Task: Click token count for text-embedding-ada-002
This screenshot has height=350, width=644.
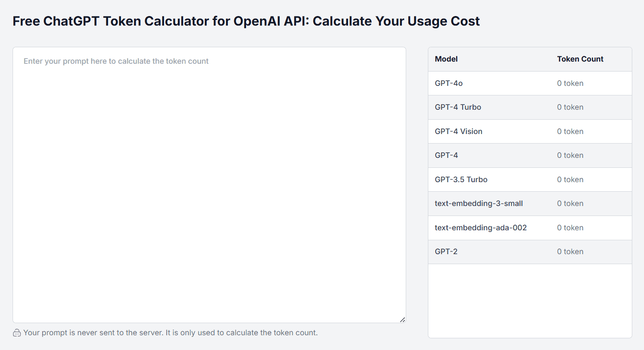Action: (570, 228)
